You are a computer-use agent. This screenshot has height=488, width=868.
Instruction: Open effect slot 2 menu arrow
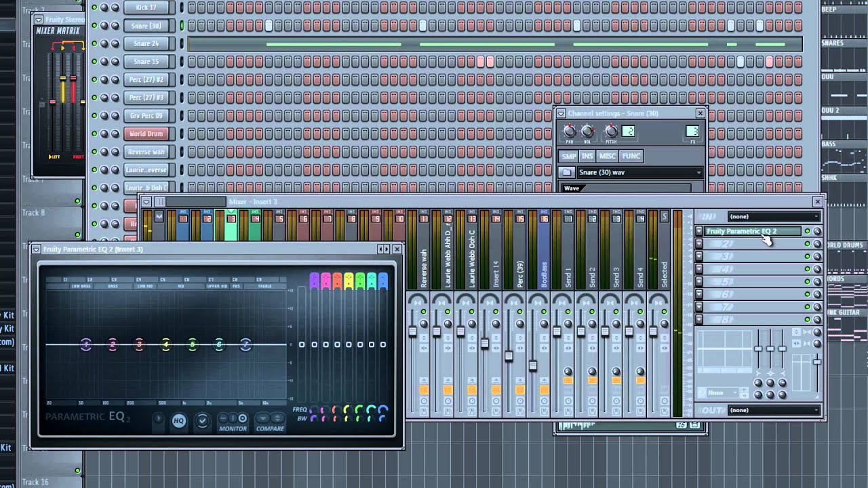click(x=699, y=244)
